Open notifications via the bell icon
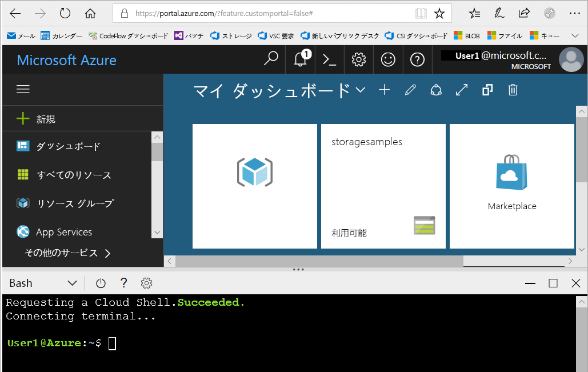Viewport: 588px width, 372px height. coord(300,59)
